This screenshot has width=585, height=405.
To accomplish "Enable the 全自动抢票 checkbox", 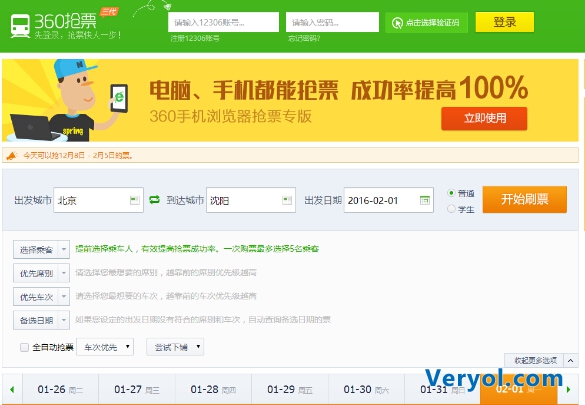I will (x=24, y=348).
